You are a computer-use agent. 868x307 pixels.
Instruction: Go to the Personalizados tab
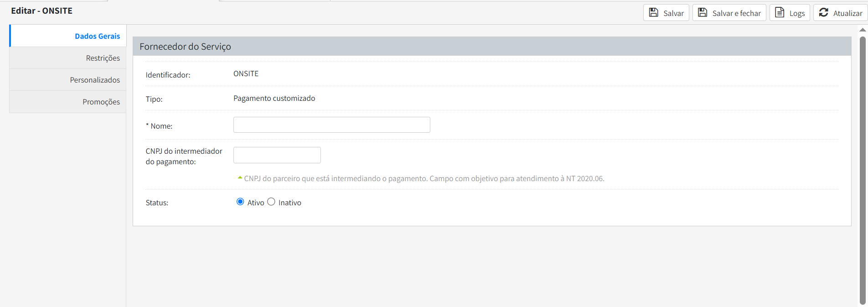[95, 80]
